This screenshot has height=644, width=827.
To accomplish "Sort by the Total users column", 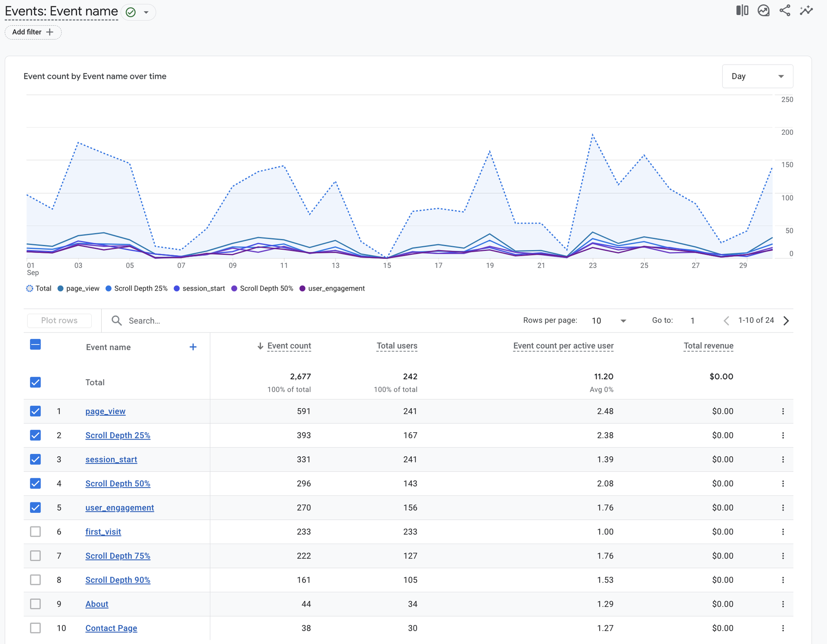I will pyautogui.click(x=397, y=346).
